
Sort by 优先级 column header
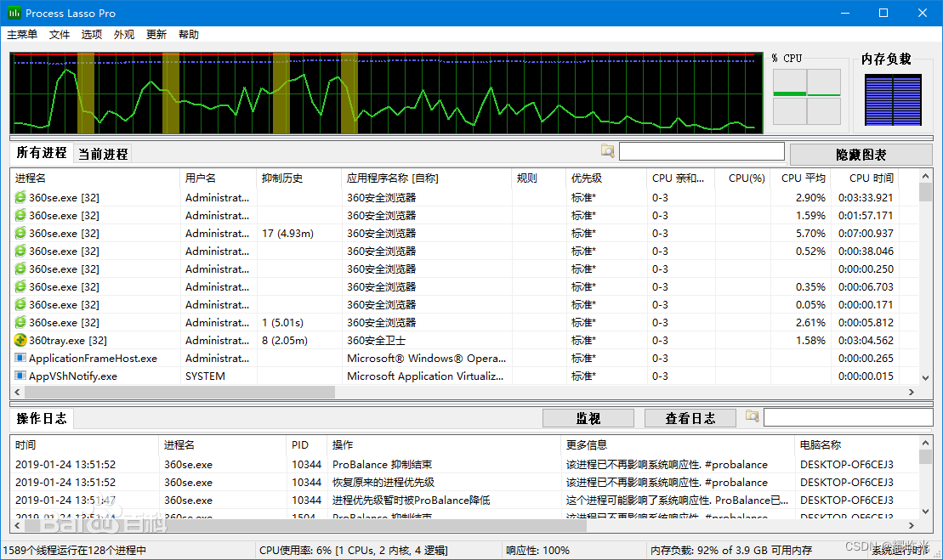606,178
